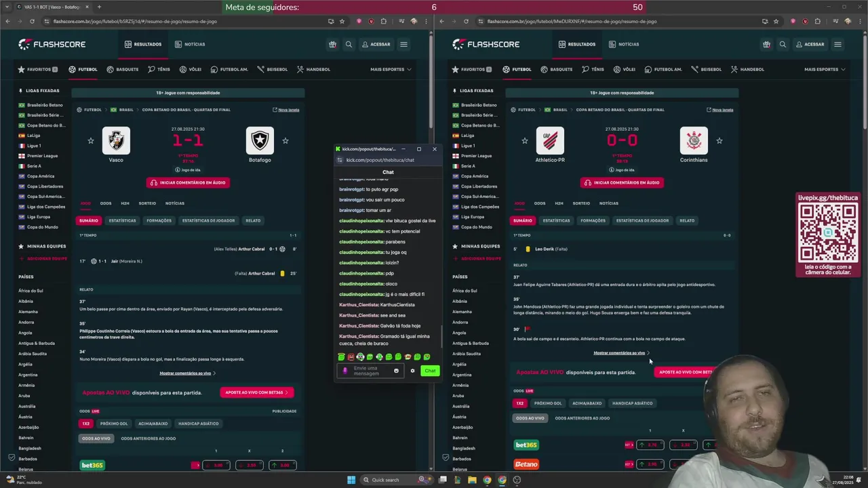Open File Explorer from taskbar
Viewport: 868px width, 488px height.
tap(472, 480)
